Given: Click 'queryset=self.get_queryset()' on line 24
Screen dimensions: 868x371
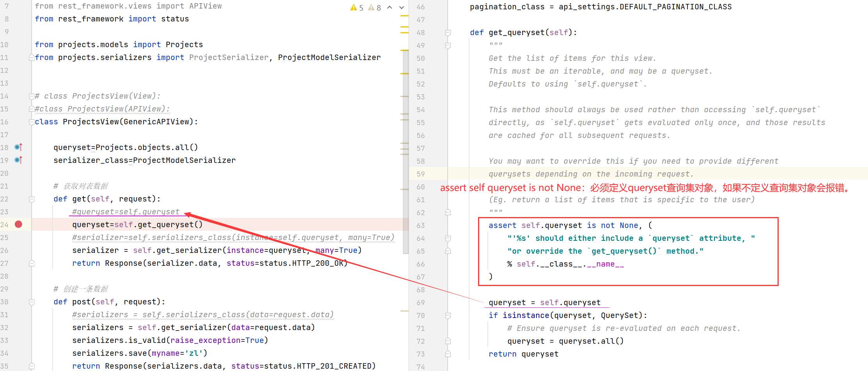Looking at the screenshot, I should (x=137, y=224).
